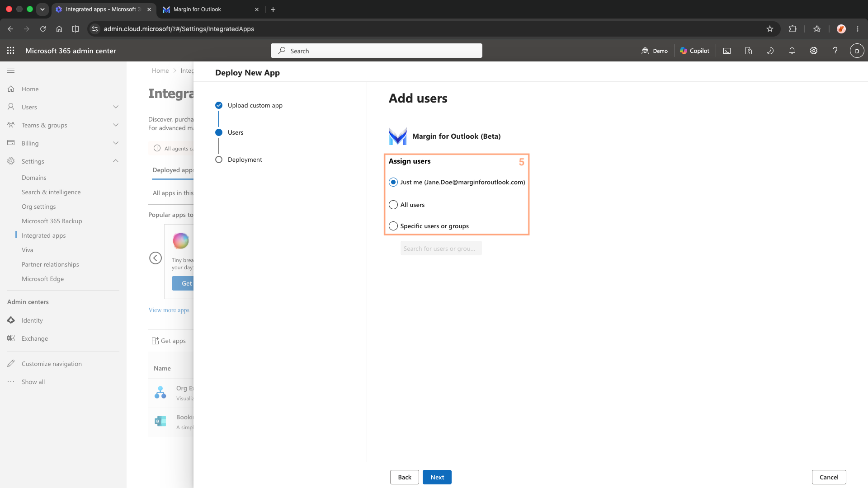
Task: Collapse the navigation menu hamburger icon
Action: (x=11, y=70)
